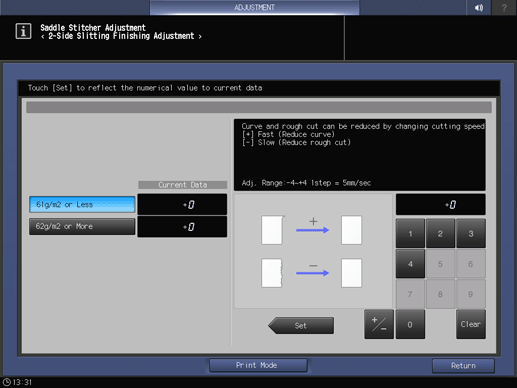Tap keypad number 0
This screenshot has height=388, width=517.
pos(410,324)
